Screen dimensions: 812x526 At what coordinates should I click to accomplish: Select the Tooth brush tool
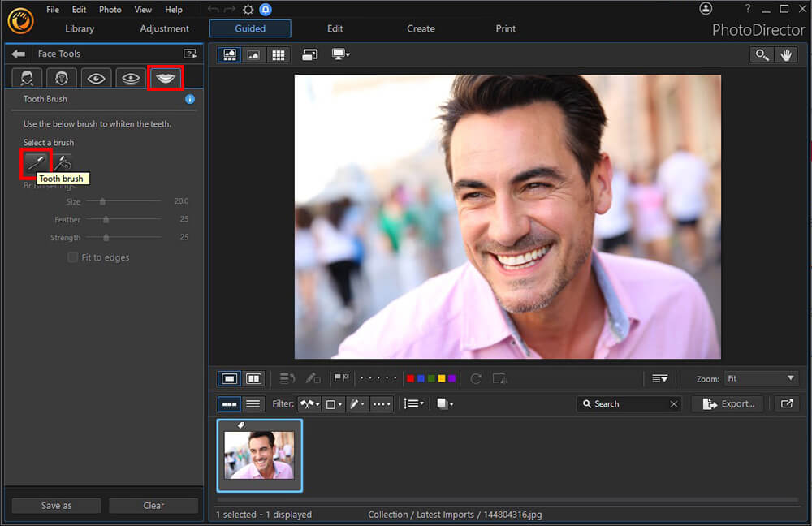pos(36,163)
